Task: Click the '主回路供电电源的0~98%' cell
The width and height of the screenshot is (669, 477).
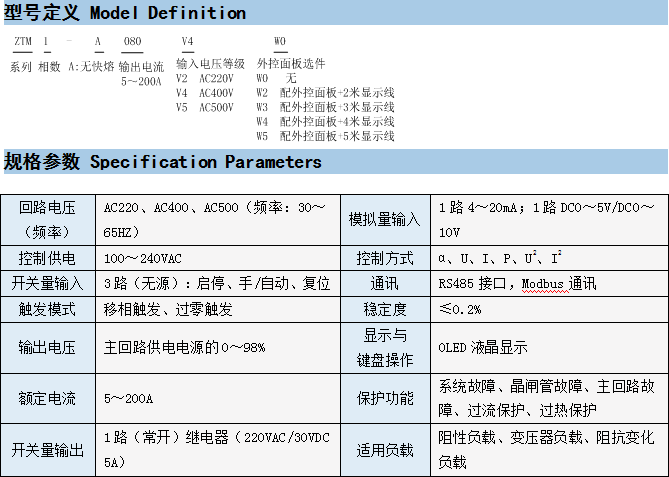Action: coord(218,348)
